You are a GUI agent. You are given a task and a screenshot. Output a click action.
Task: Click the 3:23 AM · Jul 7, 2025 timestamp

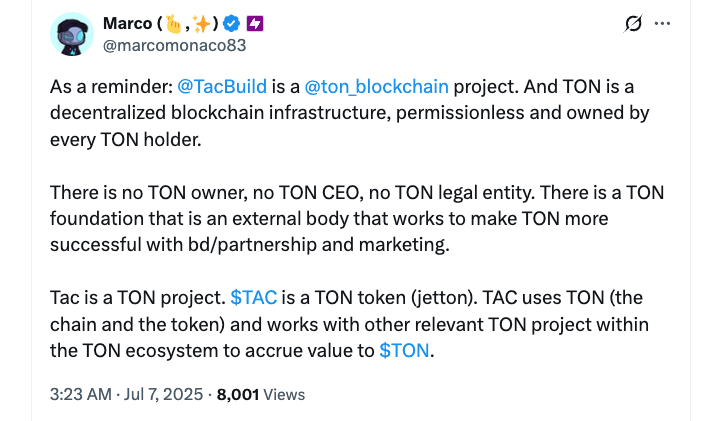pos(125,394)
